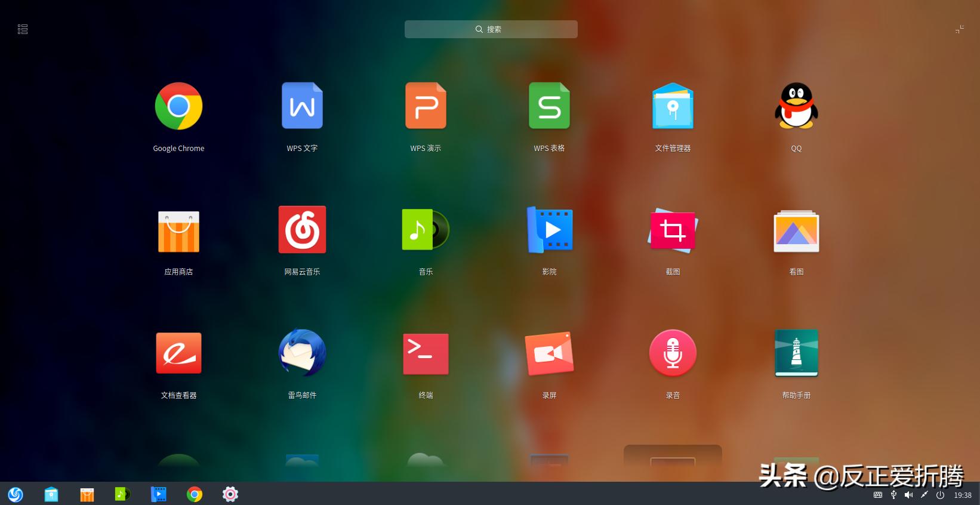The width and height of the screenshot is (980, 505).
Task: Click the keyboard layout tray icon
Action: 877,495
